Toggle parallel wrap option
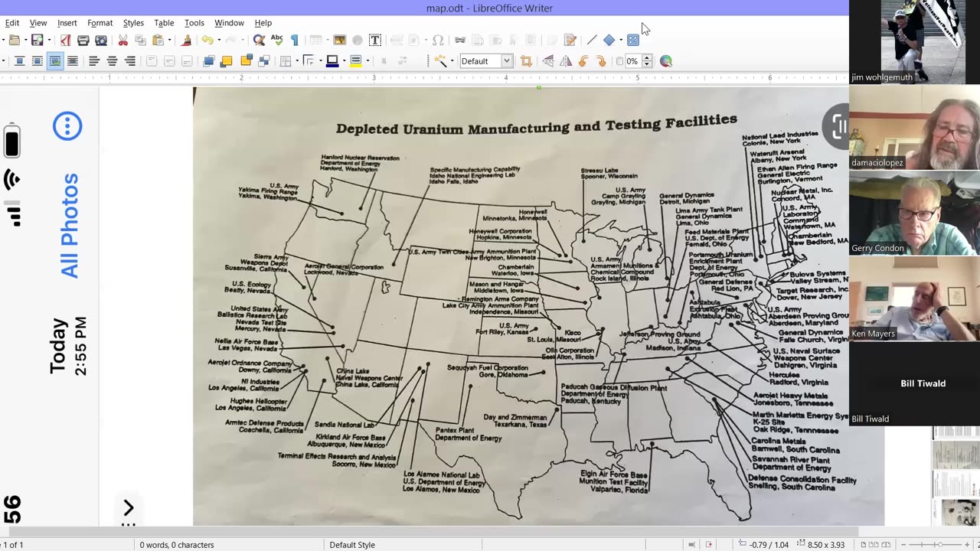980x551 pixels. 38,61
